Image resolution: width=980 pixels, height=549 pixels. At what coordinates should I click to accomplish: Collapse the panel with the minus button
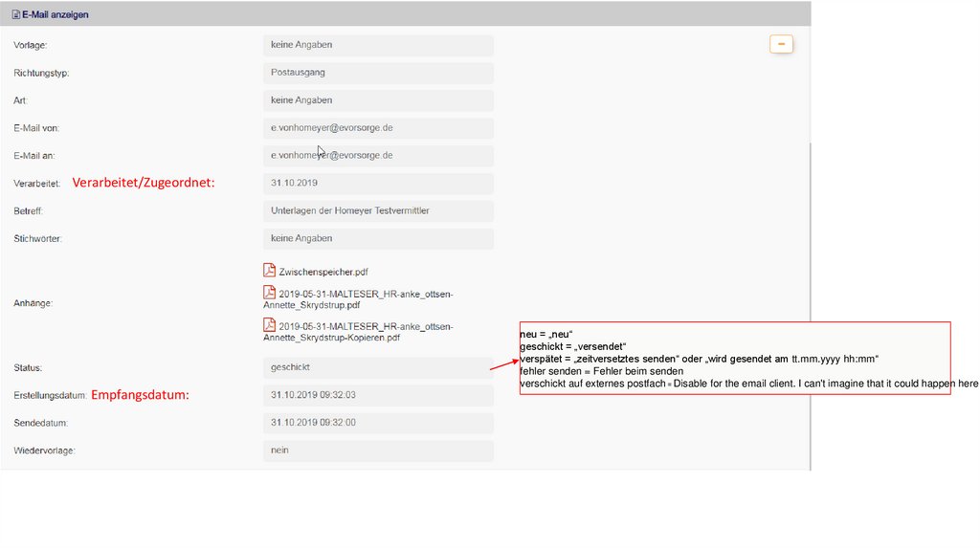[781, 44]
